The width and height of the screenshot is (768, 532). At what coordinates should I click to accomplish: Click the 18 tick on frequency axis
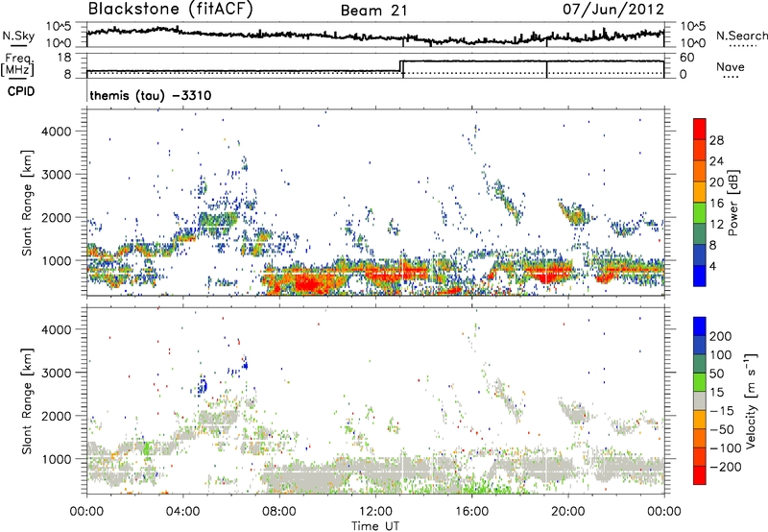pyautogui.click(x=65, y=58)
